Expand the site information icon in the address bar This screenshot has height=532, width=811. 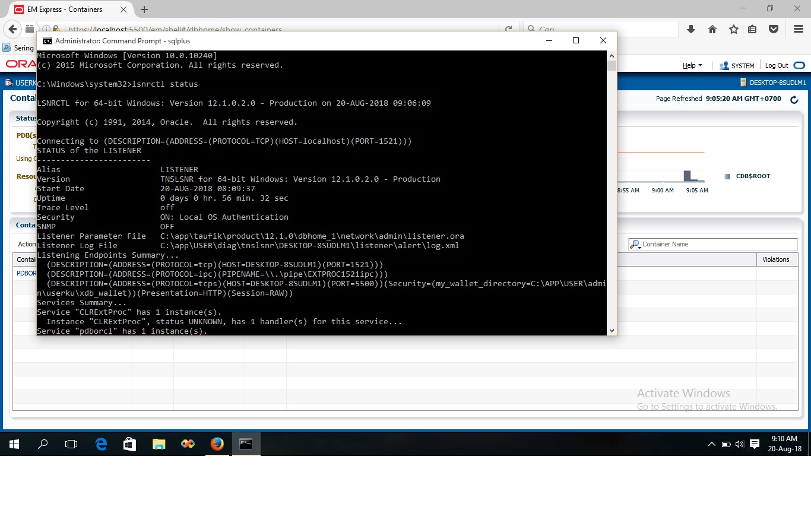pyautogui.click(x=46, y=28)
